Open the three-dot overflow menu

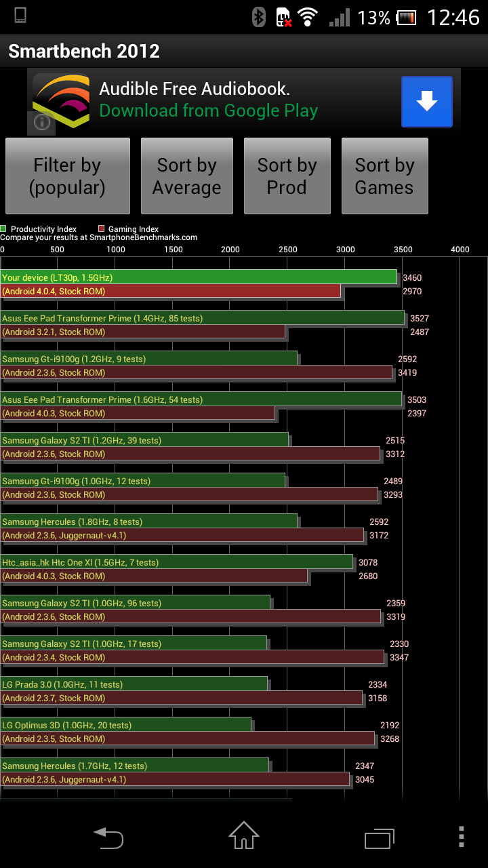coord(462,837)
